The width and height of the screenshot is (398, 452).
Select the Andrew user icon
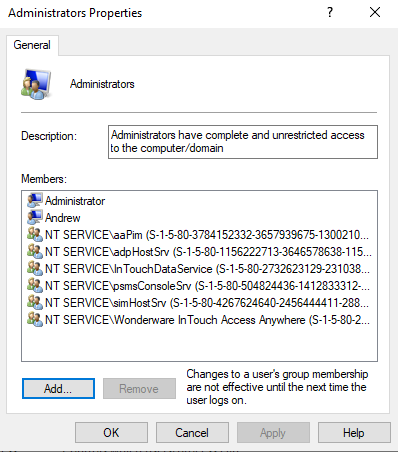(35, 218)
